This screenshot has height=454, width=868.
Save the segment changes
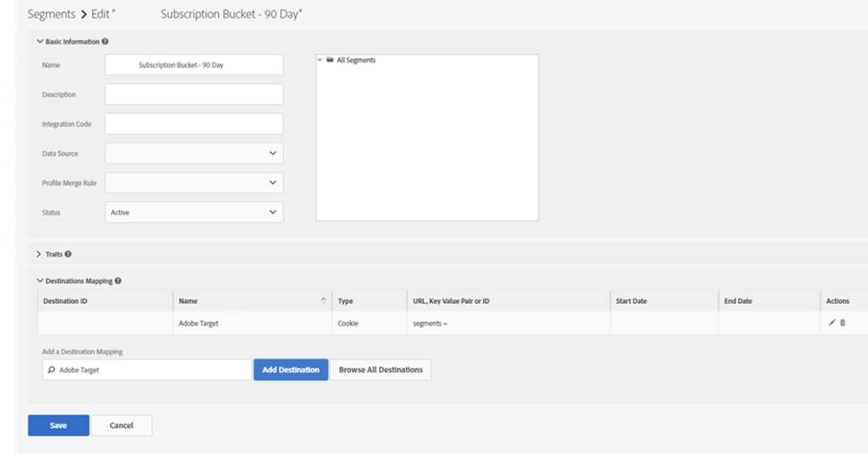[x=58, y=425]
